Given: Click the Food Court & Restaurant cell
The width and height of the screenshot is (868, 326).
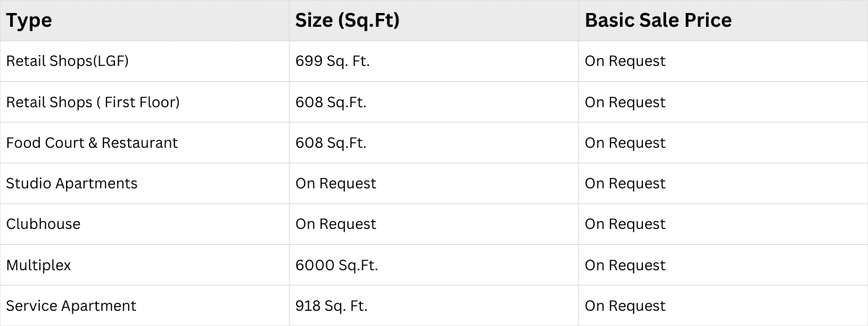Looking at the screenshot, I should click(x=92, y=143).
